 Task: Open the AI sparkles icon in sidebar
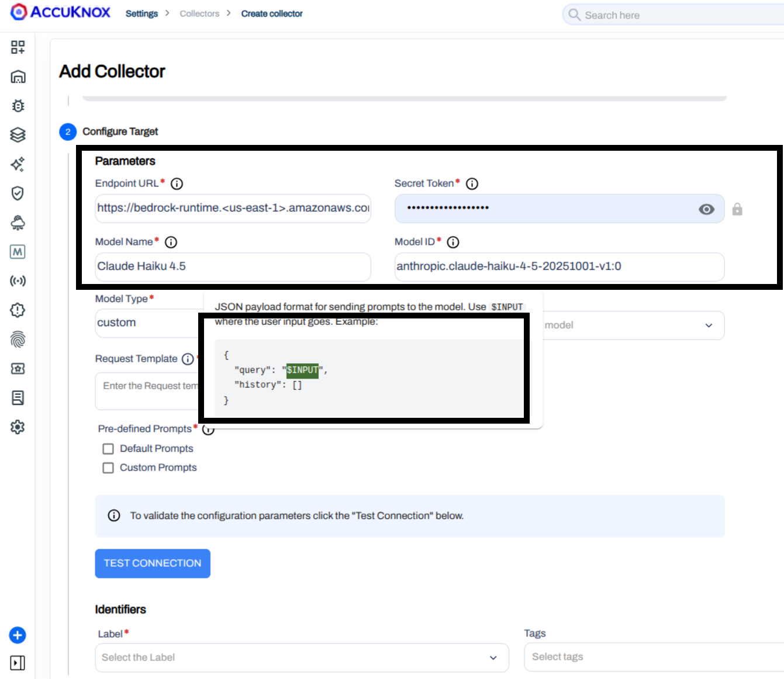(x=18, y=164)
